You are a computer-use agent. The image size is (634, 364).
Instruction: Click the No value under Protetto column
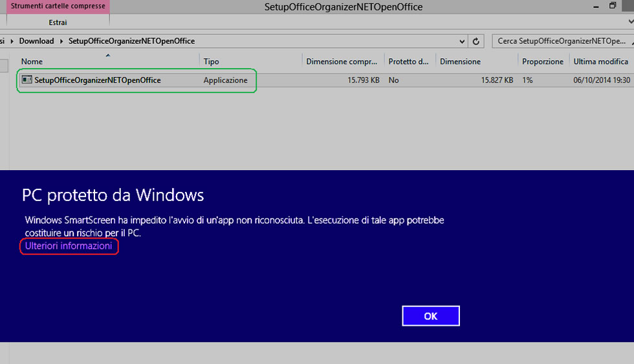(x=393, y=80)
